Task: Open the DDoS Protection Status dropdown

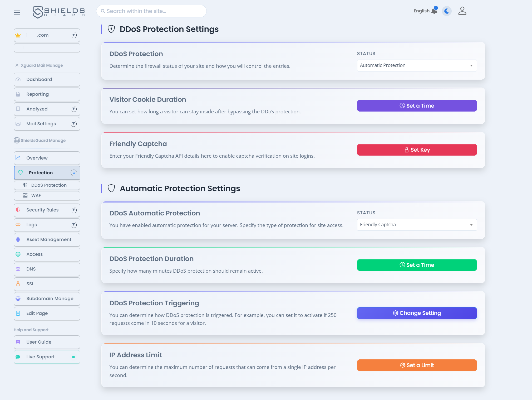Action: tap(417, 65)
